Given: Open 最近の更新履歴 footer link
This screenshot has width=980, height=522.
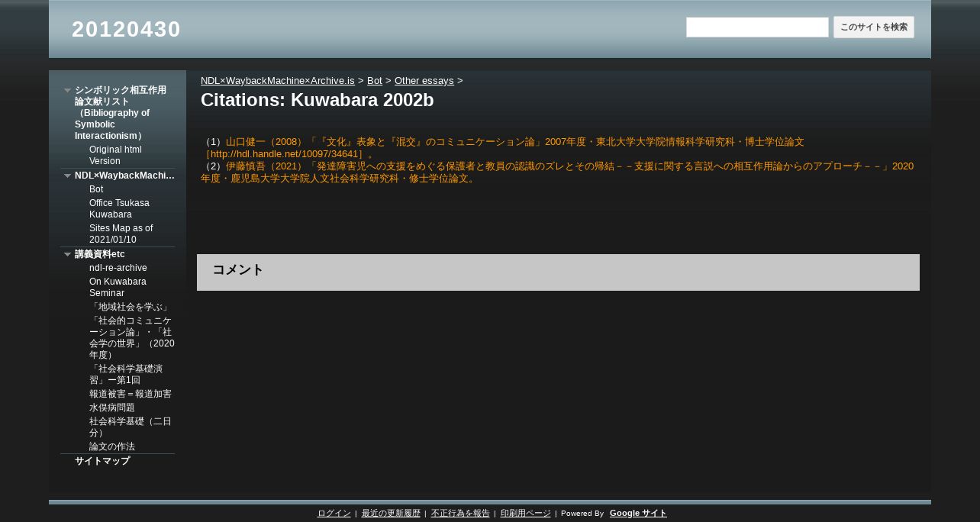Looking at the screenshot, I should click(x=391, y=514).
